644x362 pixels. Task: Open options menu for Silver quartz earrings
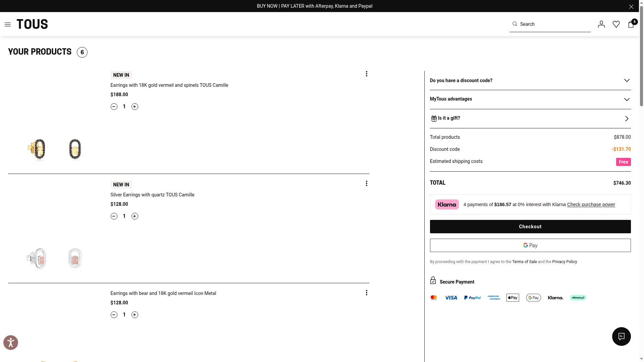[366, 183]
